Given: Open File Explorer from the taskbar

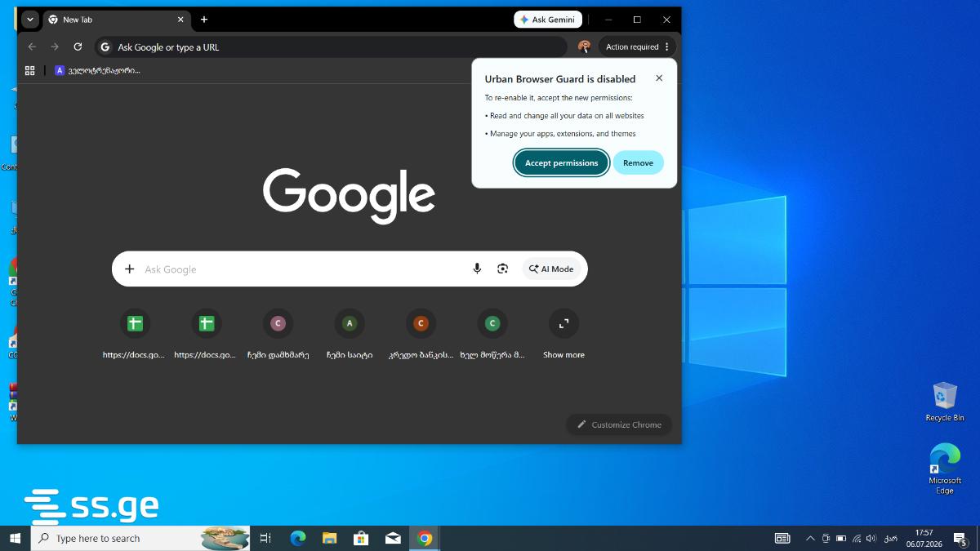Looking at the screenshot, I should click(x=329, y=538).
